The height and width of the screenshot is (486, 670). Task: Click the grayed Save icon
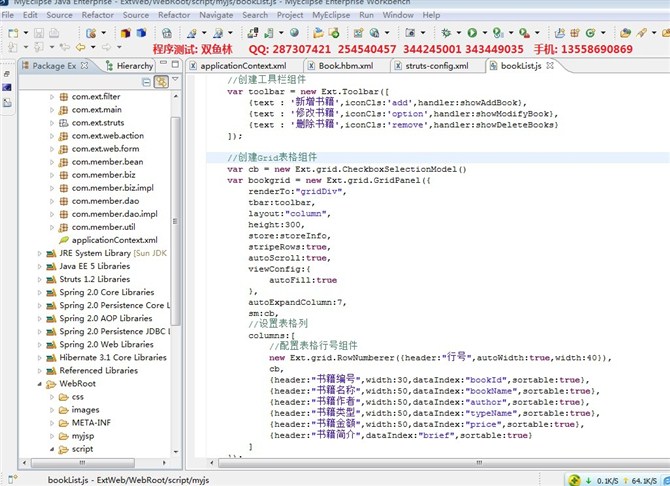[x=39, y=33]
